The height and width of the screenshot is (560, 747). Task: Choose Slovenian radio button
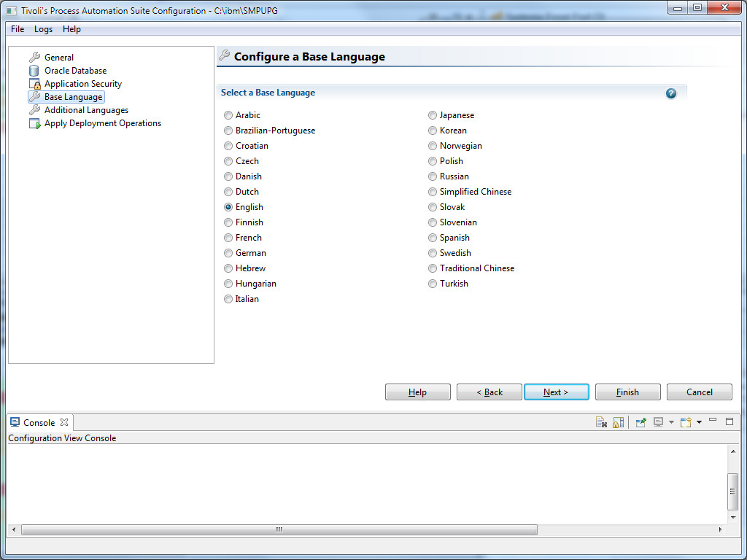click(432, 222)
